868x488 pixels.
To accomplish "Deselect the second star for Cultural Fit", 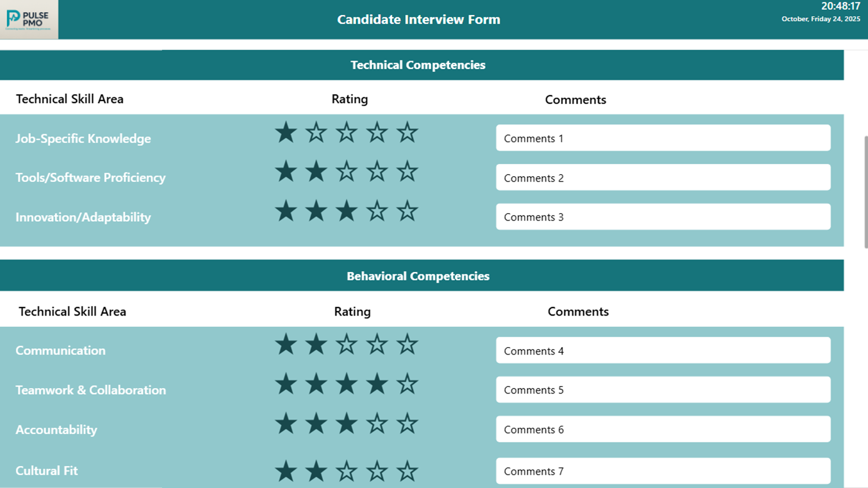I will tap(316, 471).
